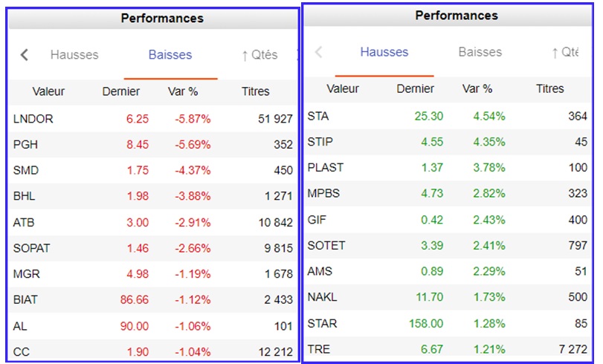Screen dimensions: 603x364
Task: Click the greyed back chevron in right panel
Action: 319,52
